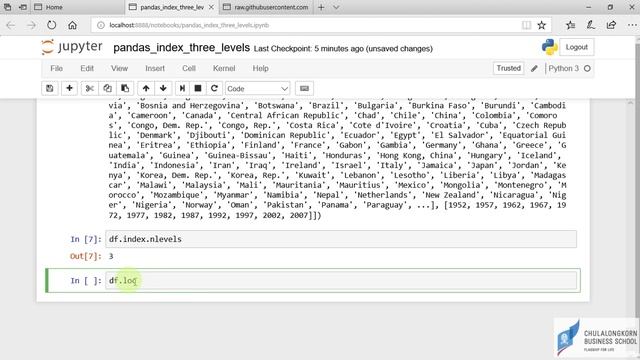Open the browser settings and more menu
Image resolution: width=640 pixels, height=360 pixels.
pyautogui.click(x=632, y=25)
